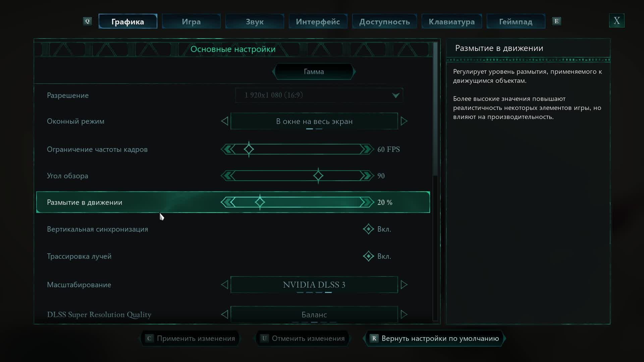The height and width of the screenshot is (362, 644).
Task: Turn off Трассировка лучей toggle
Action: coord(369,256)
